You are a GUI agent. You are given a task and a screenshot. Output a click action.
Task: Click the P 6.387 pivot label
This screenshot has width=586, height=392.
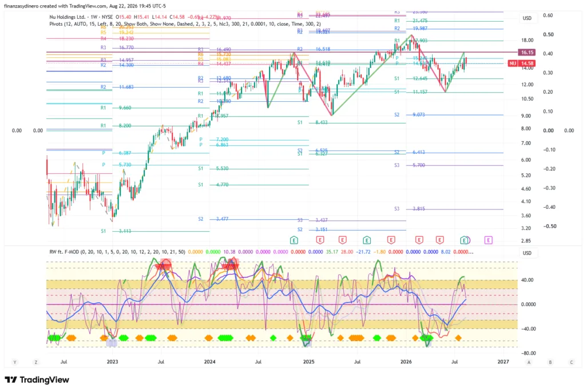point(117,153)
